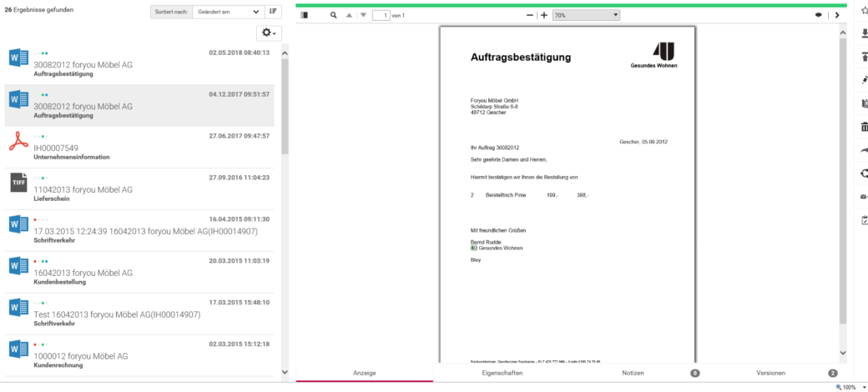This screenshot has width=868, height=392.
Task: Click the Word icon of 02.05.2018 result
Action: pyautogui.click(x=19, y=58)
